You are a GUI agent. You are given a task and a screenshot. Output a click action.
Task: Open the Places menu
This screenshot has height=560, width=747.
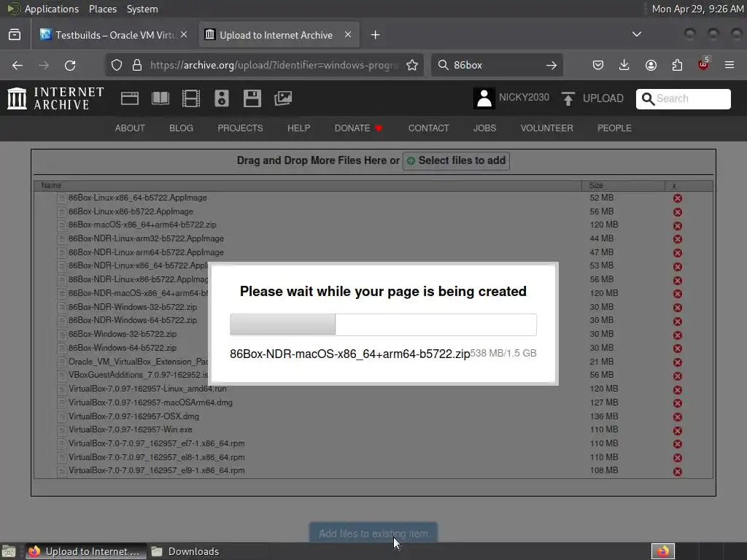(x=102, y=9)
